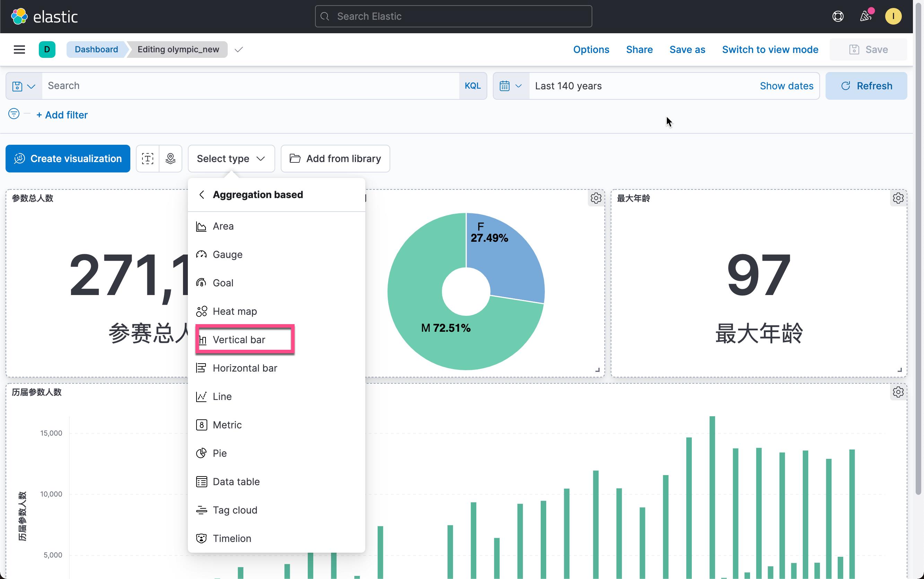Screen dimensions: 924x579
Task: Click the Last 140 years time range
Action: pos(568,86)
